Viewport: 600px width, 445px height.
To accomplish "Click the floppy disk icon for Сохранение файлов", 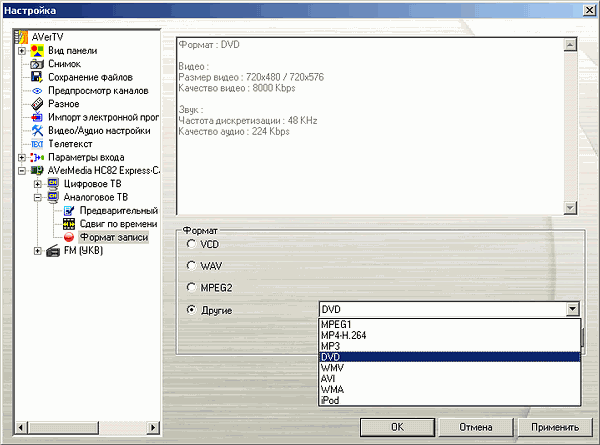I will click(x=38, y=77).
